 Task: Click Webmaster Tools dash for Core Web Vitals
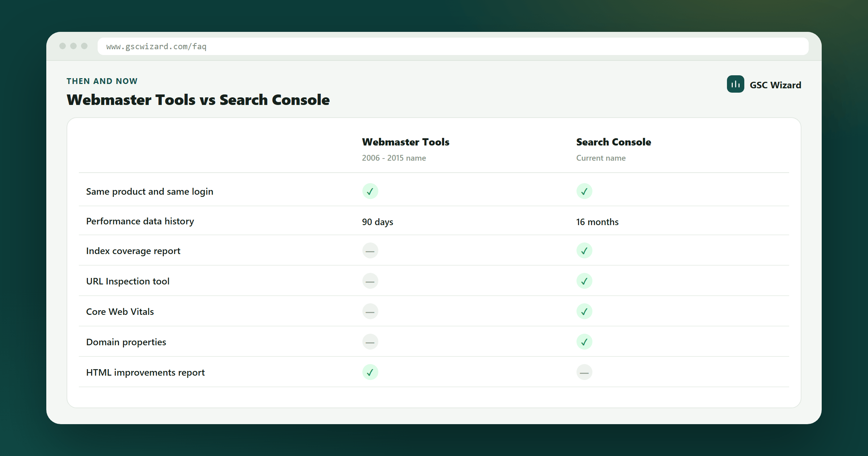click(x=370, y=311)
